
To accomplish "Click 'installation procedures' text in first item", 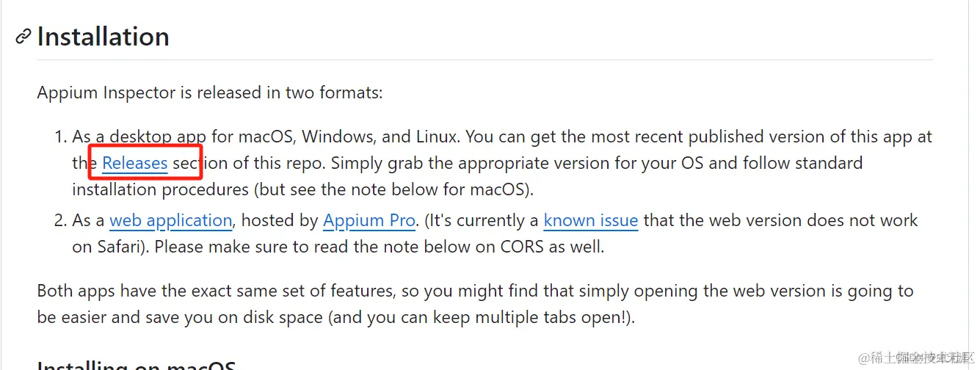I will (161, 189).
